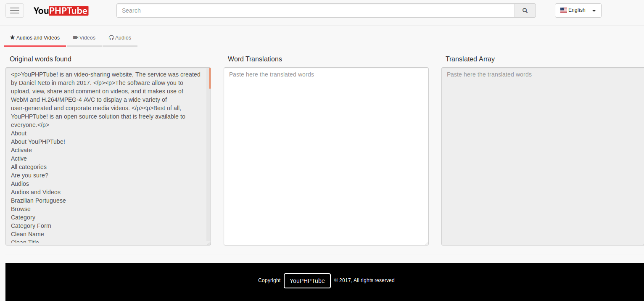Click the Original words found scrollbar thumb
This screenshot has width=644, height=301.
click(209, 78)
